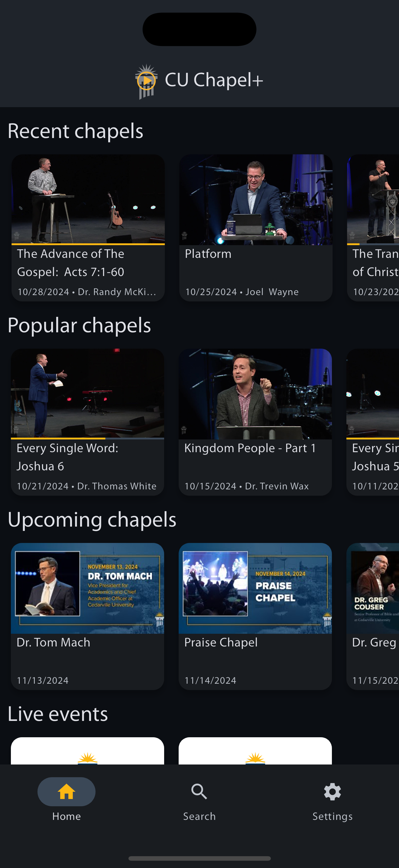Screen dimensions: 399x868
Task: Select 'Kingdom People - Part 1' title
Action: click(250, 448)
